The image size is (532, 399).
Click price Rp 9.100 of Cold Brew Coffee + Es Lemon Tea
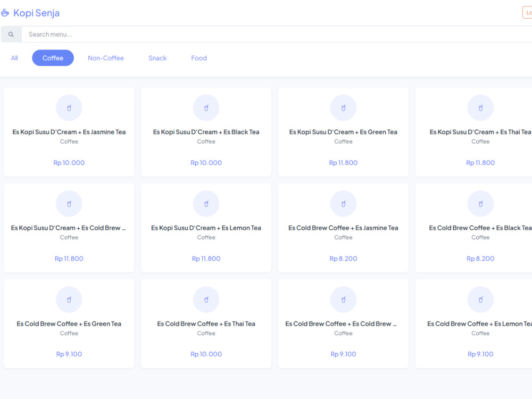[480, 354]
